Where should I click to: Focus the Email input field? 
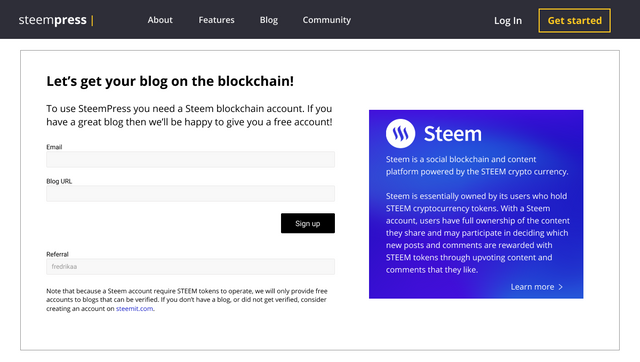point(191,159)
